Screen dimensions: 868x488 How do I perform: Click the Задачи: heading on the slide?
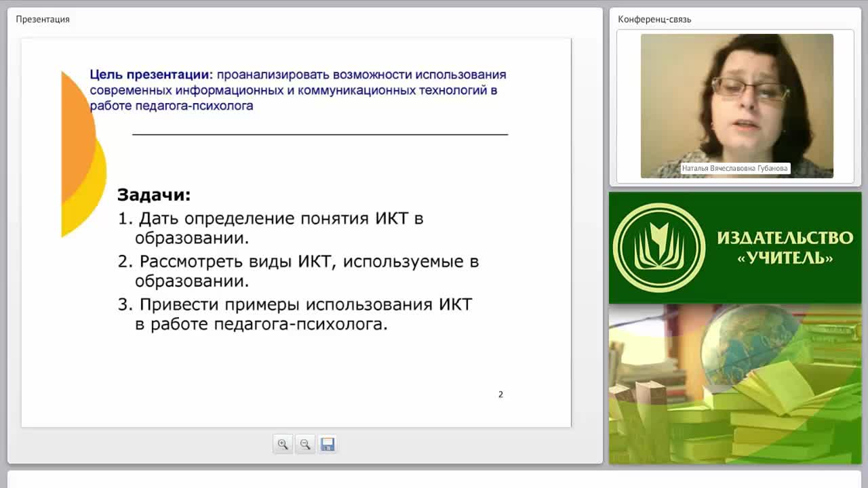click(154, 195)
